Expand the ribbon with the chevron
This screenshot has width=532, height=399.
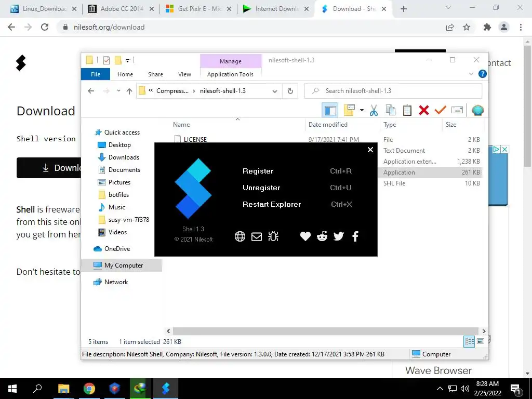(x=471, y=74)
